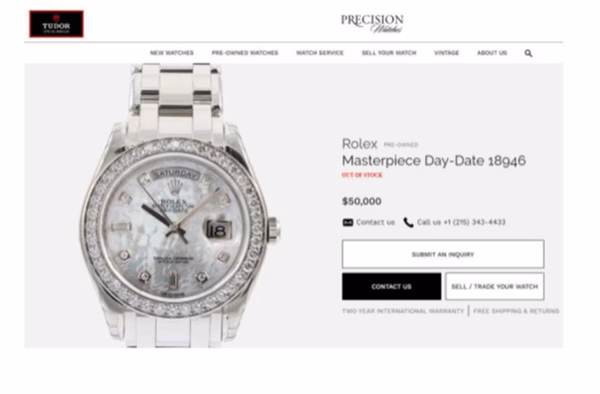Select the Vintage menu item
This screenshot has width=600, height=394.
pos(447,53)
